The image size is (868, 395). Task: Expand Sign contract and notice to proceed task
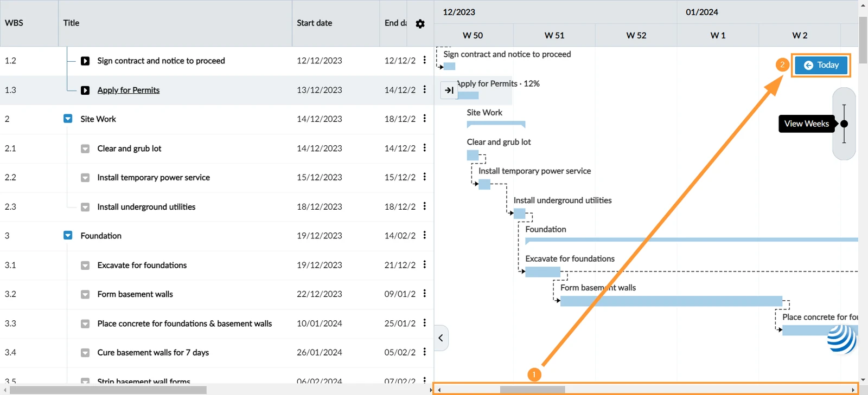coord(85,61)
